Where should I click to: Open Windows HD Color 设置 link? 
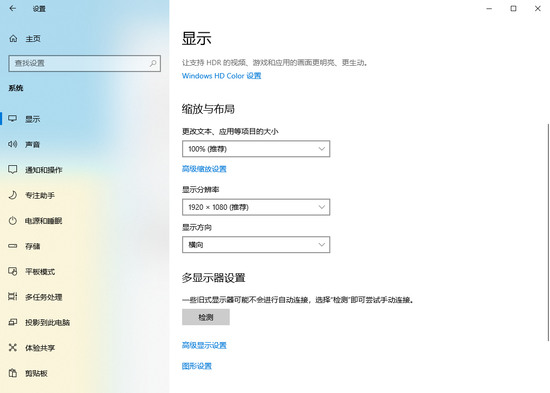pos(222,76)
